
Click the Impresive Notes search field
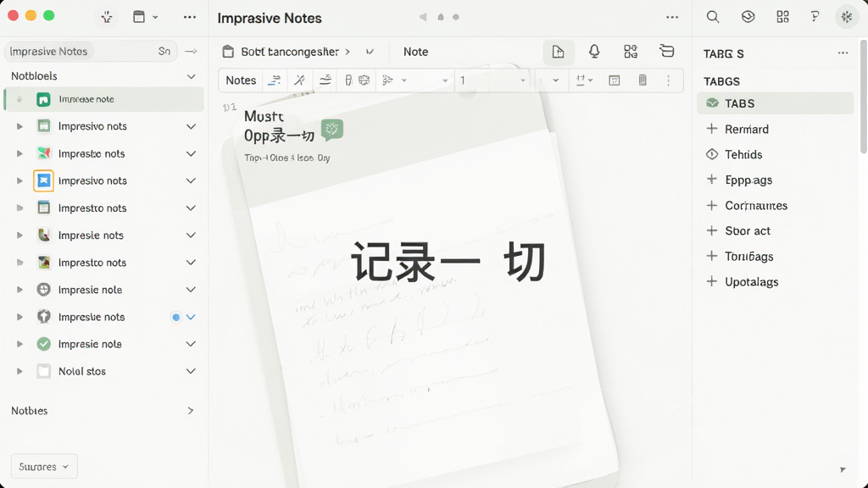[91, 52]
